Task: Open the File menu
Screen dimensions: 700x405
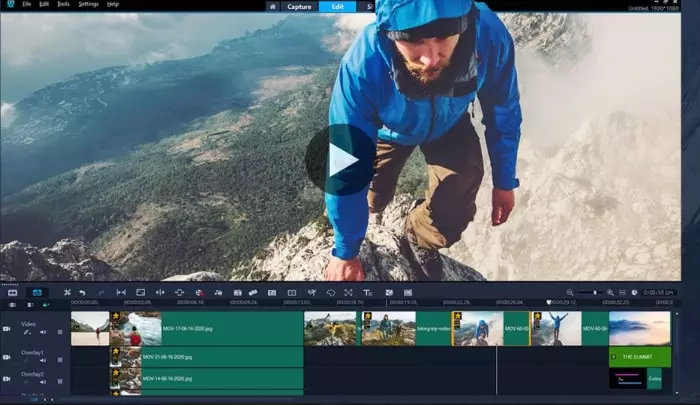Action: click(27, 4)
